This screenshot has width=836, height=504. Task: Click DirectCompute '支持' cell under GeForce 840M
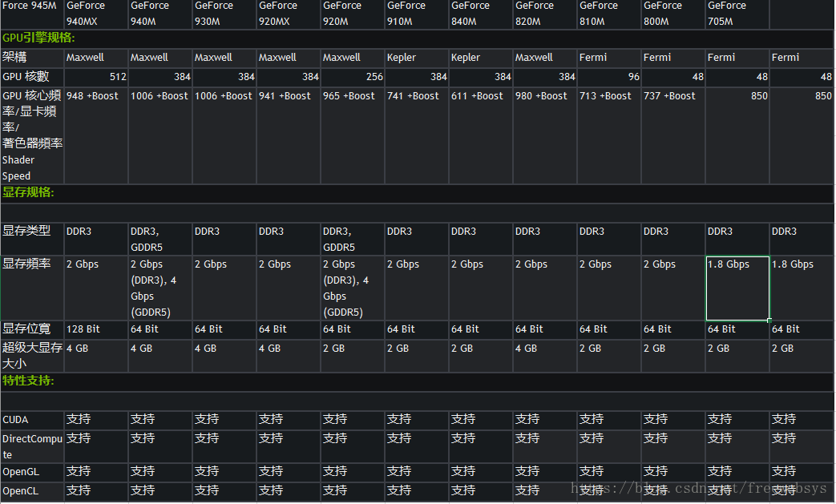[481, 446]
